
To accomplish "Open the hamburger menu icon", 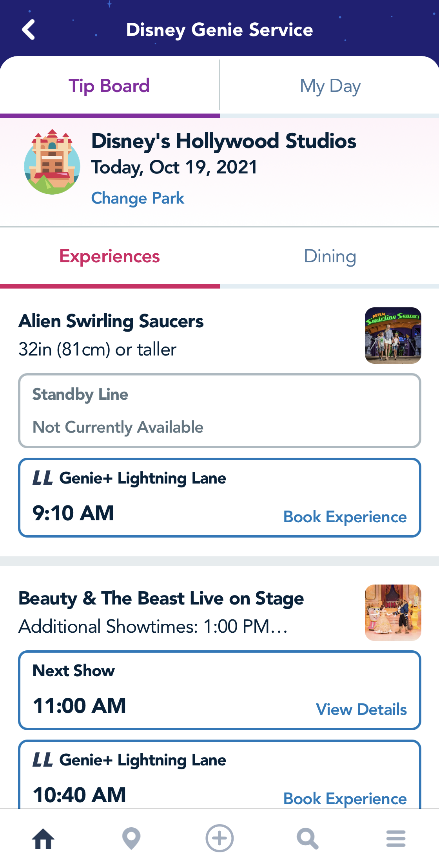I will (395, 839).
